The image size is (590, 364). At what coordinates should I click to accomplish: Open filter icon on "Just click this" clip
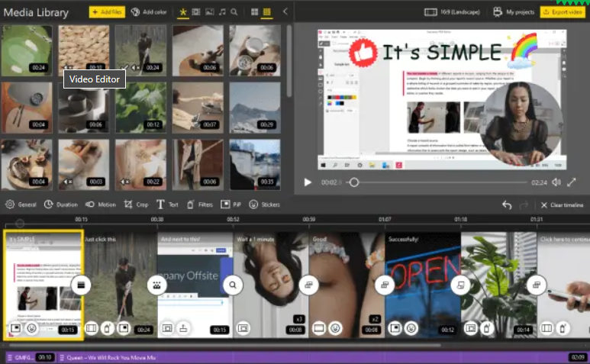tap(108, 328)
